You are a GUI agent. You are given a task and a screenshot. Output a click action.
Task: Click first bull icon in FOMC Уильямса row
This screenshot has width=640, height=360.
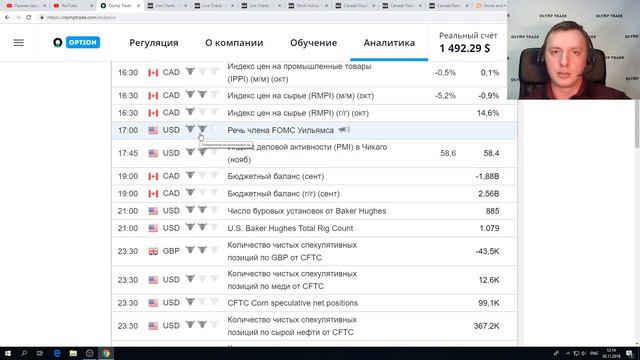tap(190, 129)
